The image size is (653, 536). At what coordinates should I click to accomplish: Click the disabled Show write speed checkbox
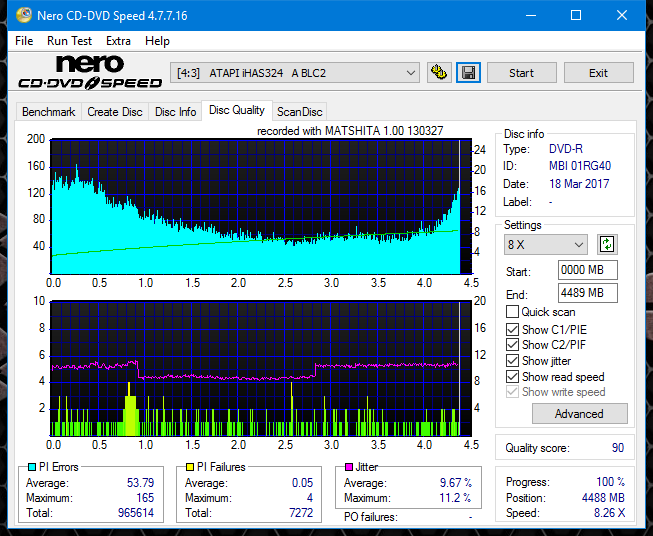coord(512,392)
